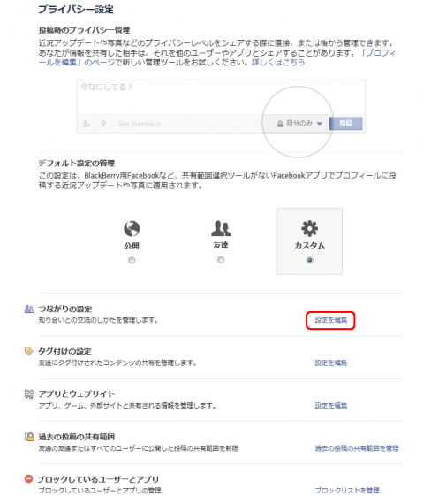The image size is (424, 504).
Task: Click the red block icon beside ブロックしているユーザーとアプリ
Action: tap(28, 479)
